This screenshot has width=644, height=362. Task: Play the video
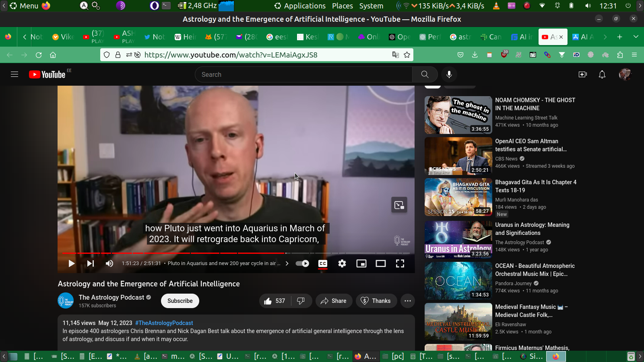pos(71,263)
